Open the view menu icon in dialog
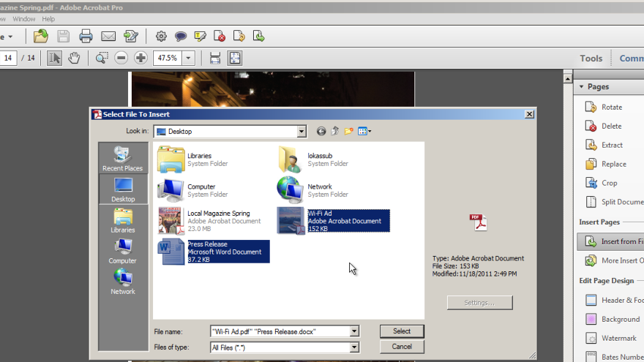 [x=364, y=132]
